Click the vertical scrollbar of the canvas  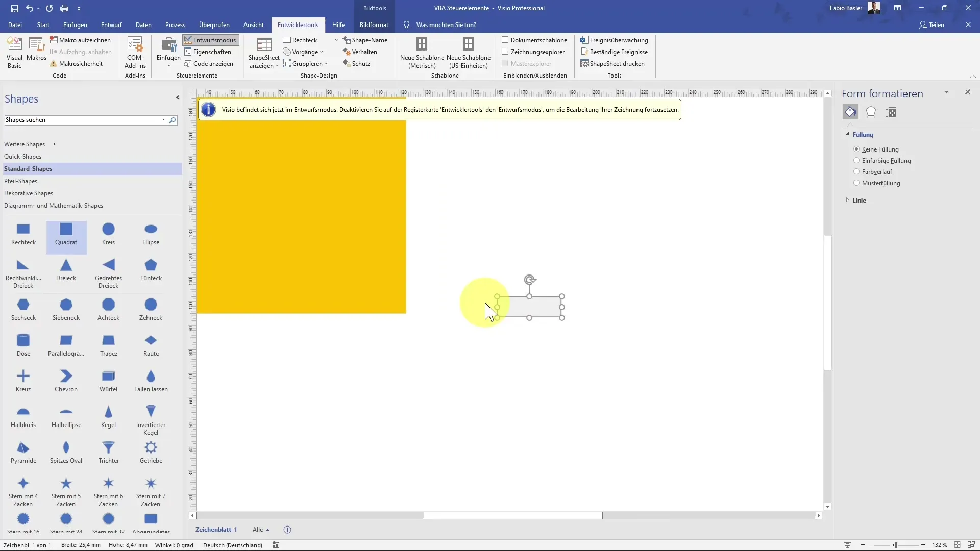828,303
